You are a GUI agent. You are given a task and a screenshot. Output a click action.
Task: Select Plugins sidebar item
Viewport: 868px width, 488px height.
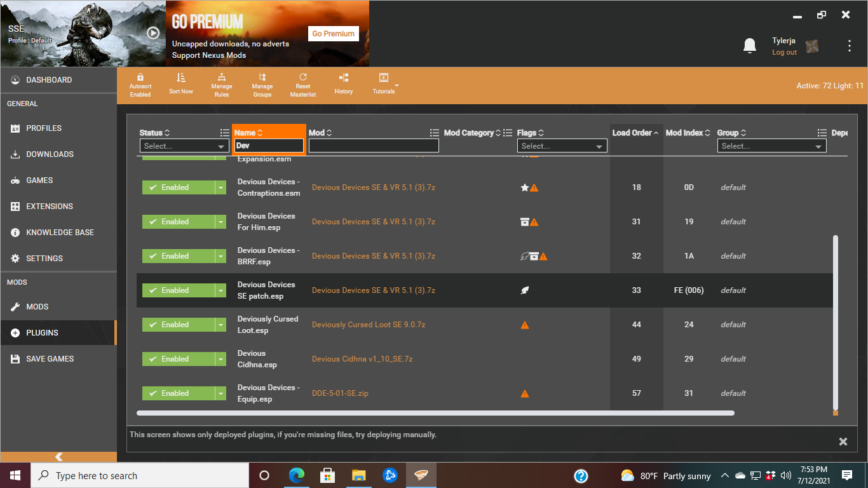pyautogui.click(x=58, y=333)
